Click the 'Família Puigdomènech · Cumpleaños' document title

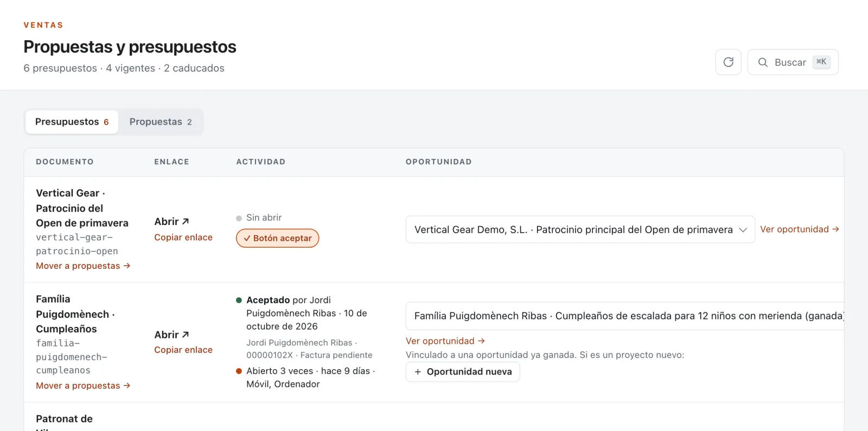pyautogui.click(x=75, y=314)
